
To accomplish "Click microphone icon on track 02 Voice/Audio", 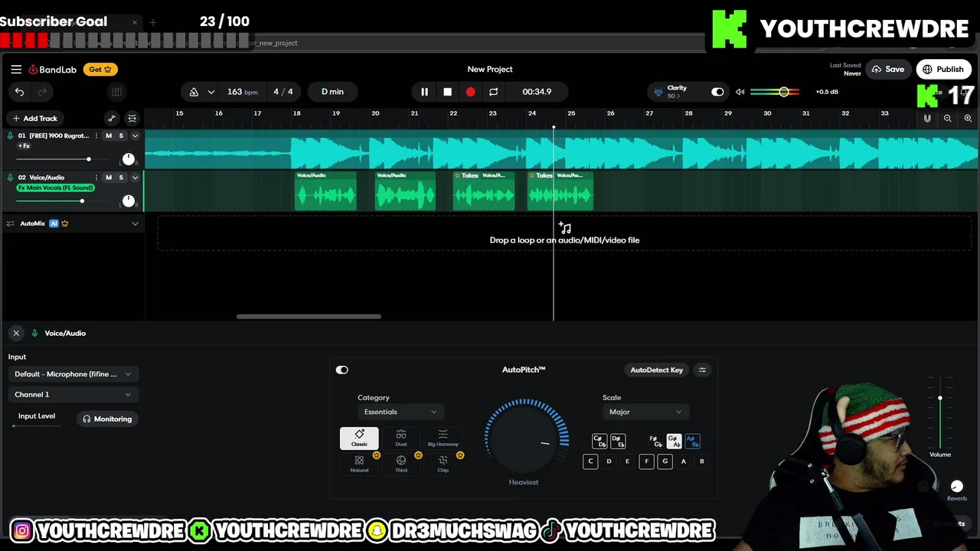I will (x=10, y=178).
